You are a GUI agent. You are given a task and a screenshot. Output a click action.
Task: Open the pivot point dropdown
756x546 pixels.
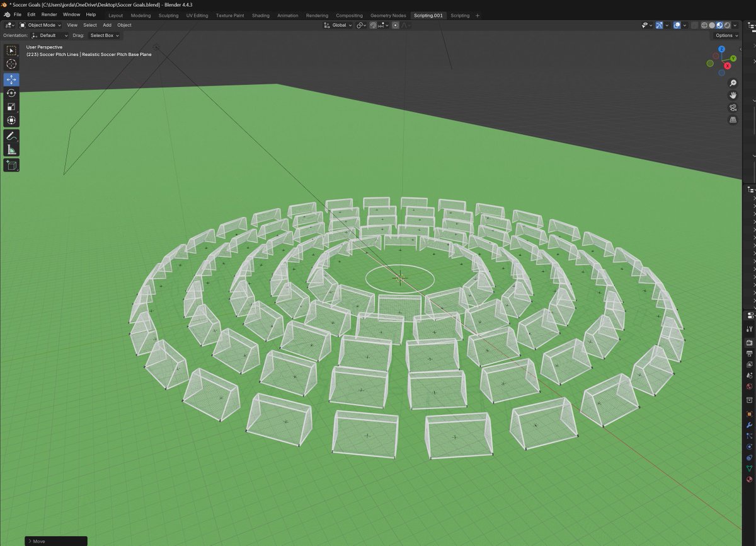tap(361, 25)
